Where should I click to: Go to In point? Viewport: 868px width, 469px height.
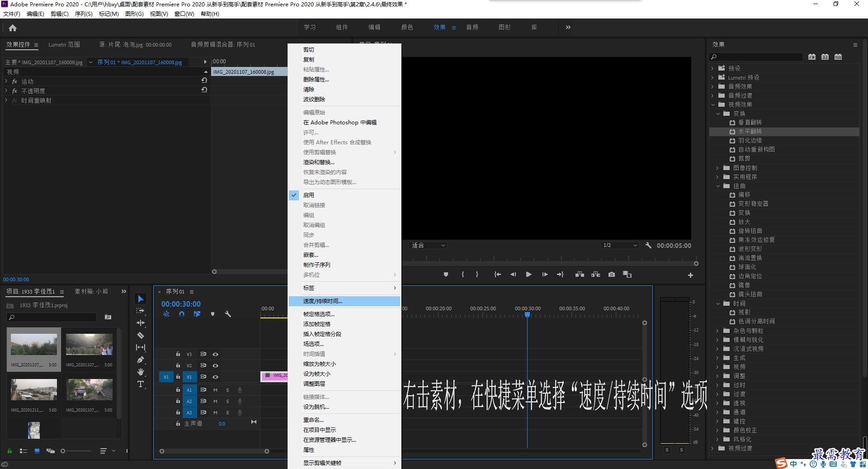tap(497, 275)
